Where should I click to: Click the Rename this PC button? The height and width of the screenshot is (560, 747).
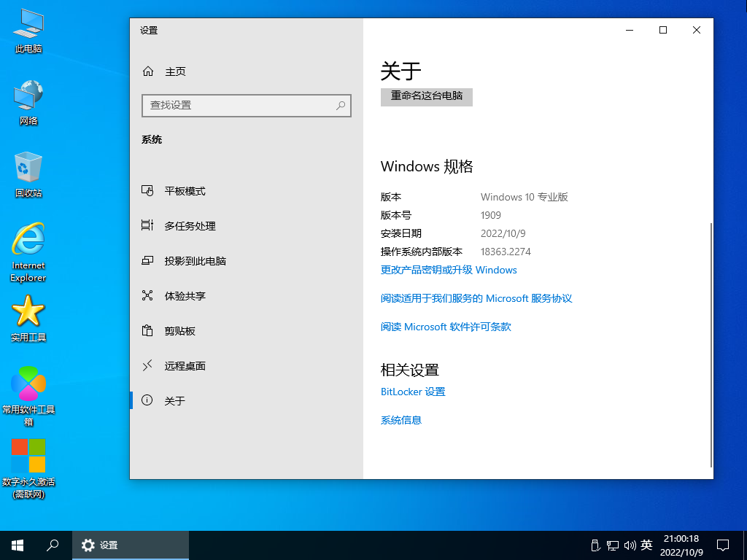pos(427,96)
